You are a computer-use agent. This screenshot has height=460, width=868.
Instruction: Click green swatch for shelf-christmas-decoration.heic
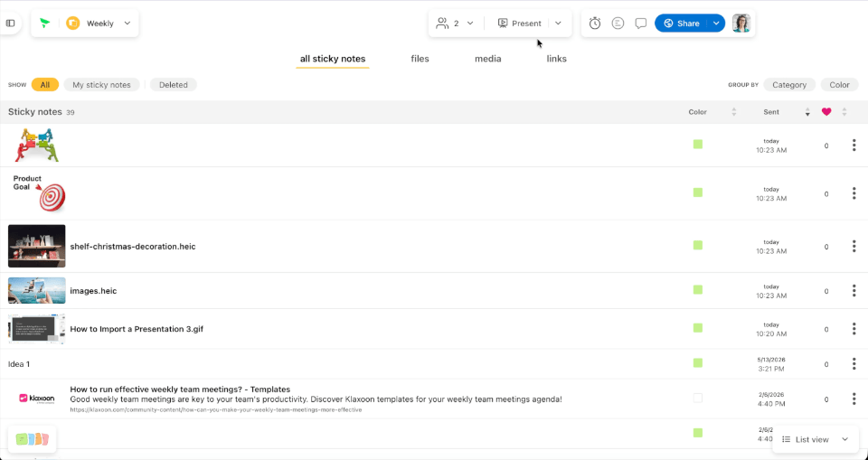[x=697, y=245]
